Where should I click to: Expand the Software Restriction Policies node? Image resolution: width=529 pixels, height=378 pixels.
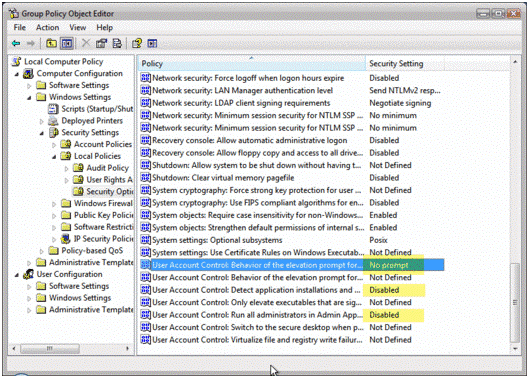pos(54,227)
